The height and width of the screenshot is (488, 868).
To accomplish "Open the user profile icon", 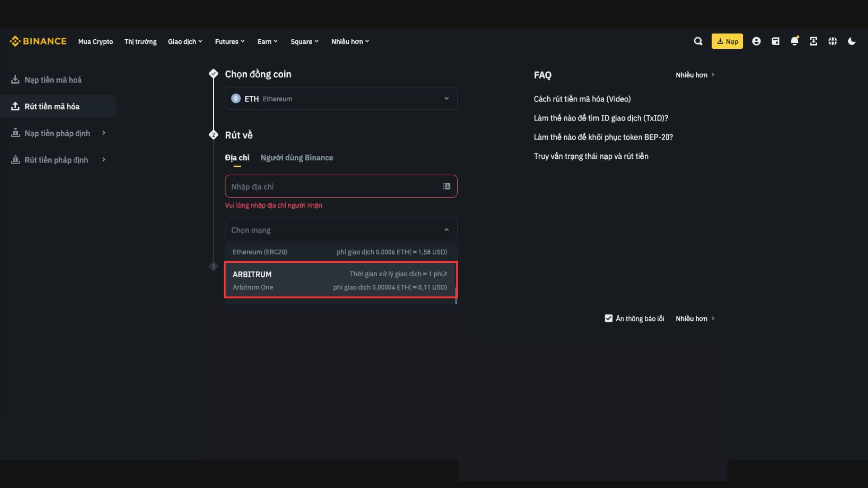I will pyautogui.click(x=756, y=41).
